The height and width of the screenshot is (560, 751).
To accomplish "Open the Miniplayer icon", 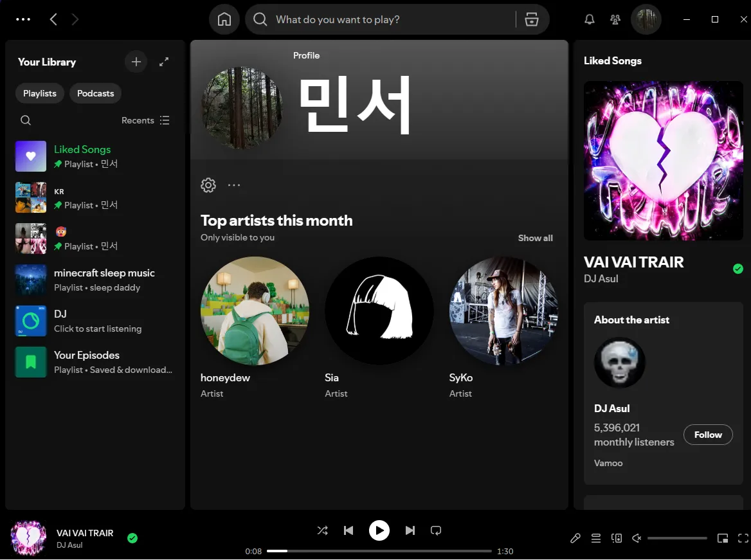I will click(x=723, y=538).
